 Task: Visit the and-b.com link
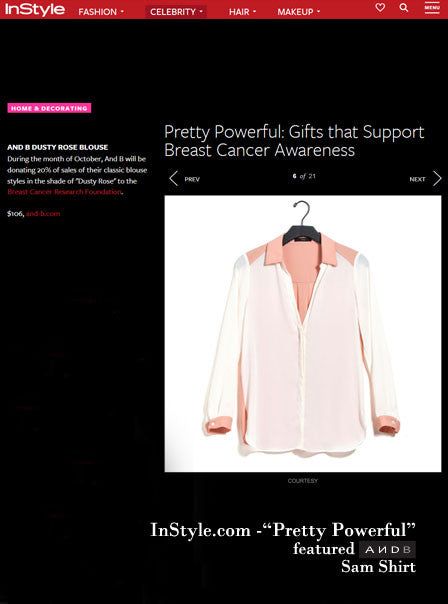[x=43, y=213]
